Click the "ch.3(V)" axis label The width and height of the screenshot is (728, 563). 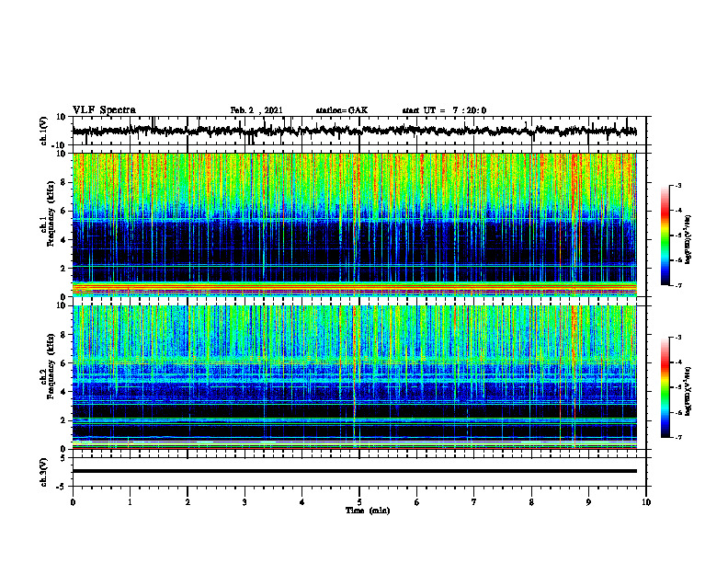pos(44,472)
